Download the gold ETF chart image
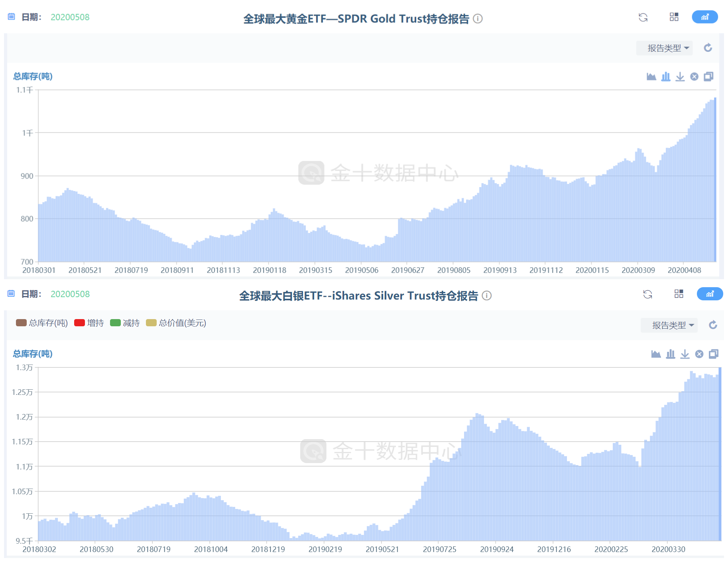Screen dimensions: 728x562 680,77
